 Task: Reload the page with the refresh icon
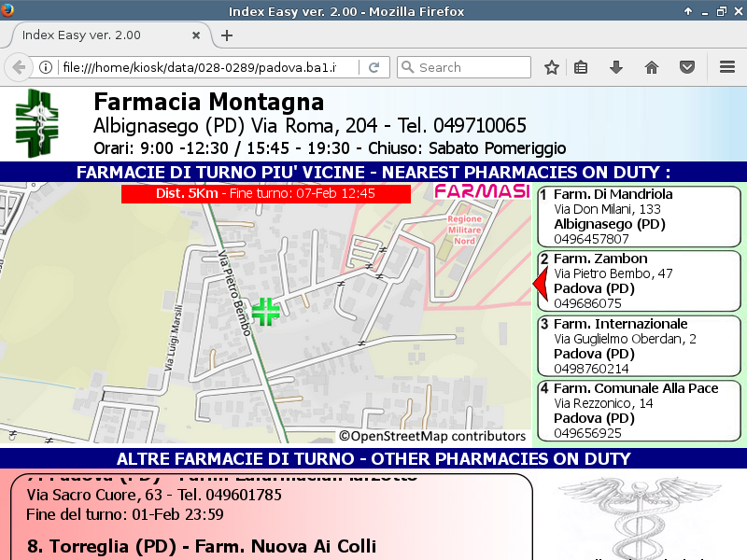(x=373, y=67)
